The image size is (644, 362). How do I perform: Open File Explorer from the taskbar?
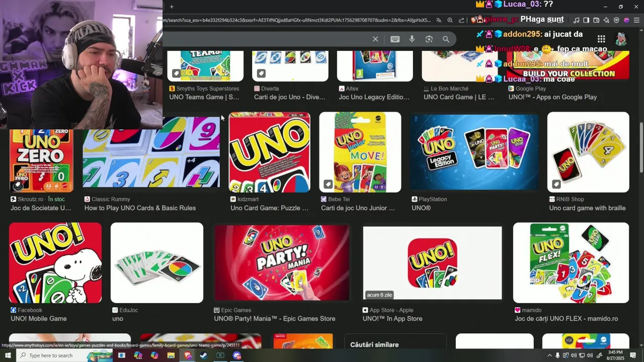point(171,355)
